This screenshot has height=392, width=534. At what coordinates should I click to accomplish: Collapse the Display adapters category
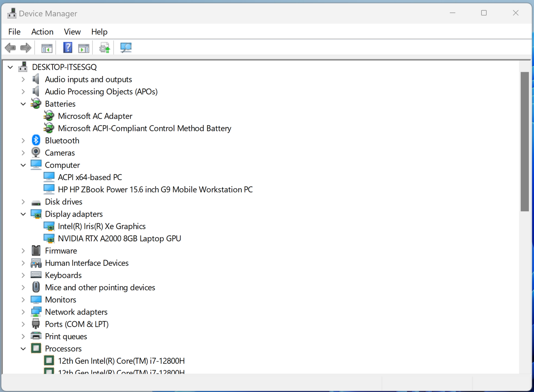[x=23, y=214]
